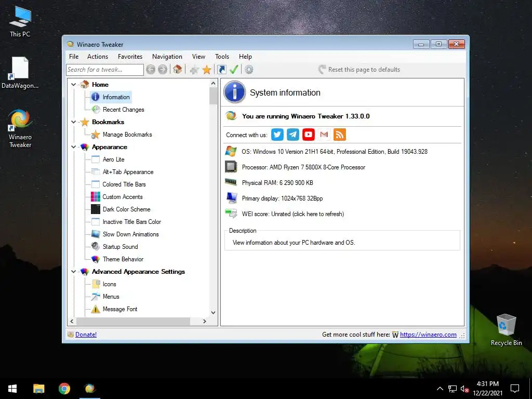Collapse the Home tree node
The image size is (532, 399).
pyautogui.click(x=73, y=85)
